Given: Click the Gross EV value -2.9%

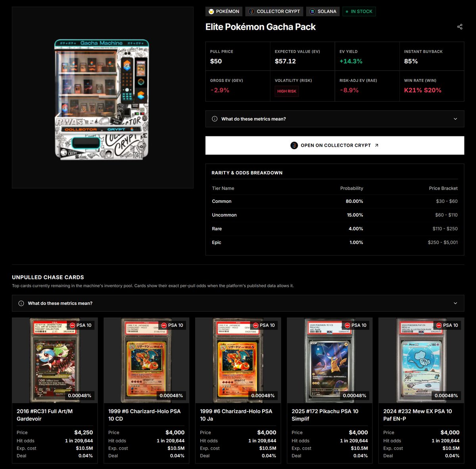Looking at the screenshot, I should (220, 90).
